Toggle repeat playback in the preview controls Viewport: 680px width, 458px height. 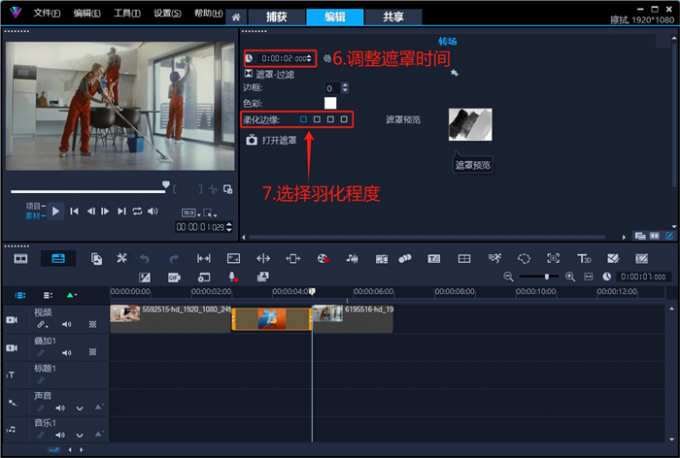(x=137, y=211)
